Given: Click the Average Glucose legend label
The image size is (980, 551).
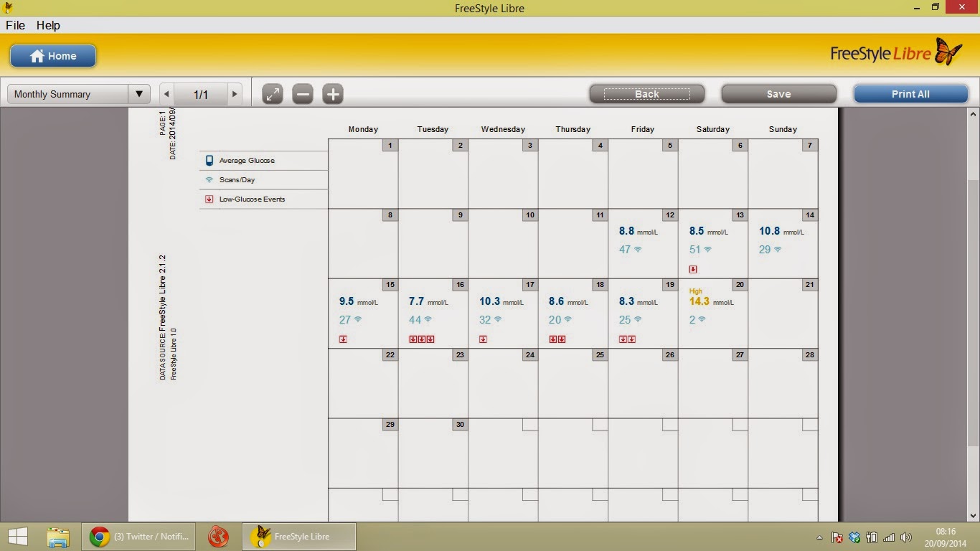Looking at the screenshot, I should tap(247, 161).
